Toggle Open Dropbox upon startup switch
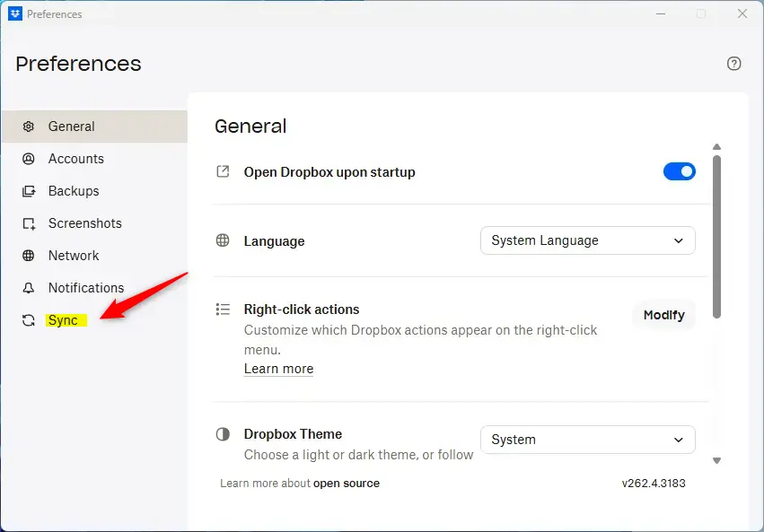This screenshot has height=532, width=764. tap(680, 171)
